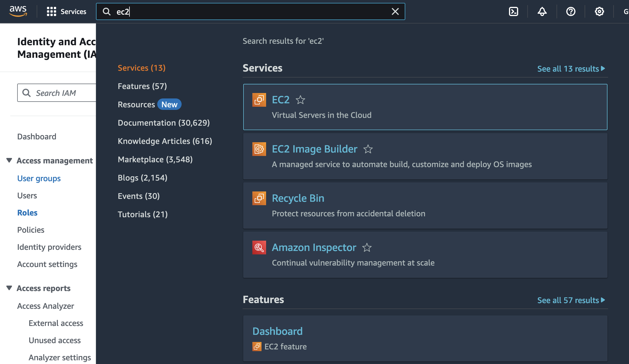Collapse the Access reports section
629x364 pixels.
point(9,288)
